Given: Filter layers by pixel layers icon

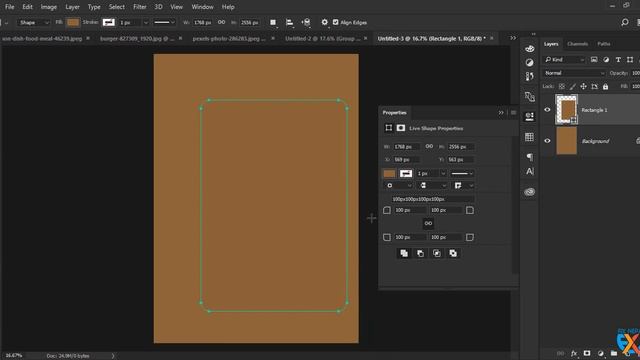Looking at the screenshot, I should 594,60.
